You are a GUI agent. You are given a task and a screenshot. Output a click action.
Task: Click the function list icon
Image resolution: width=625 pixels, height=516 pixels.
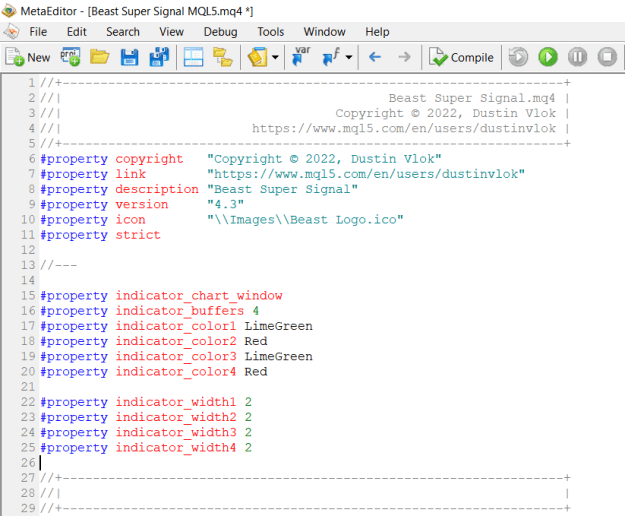[x=332, y=57]
